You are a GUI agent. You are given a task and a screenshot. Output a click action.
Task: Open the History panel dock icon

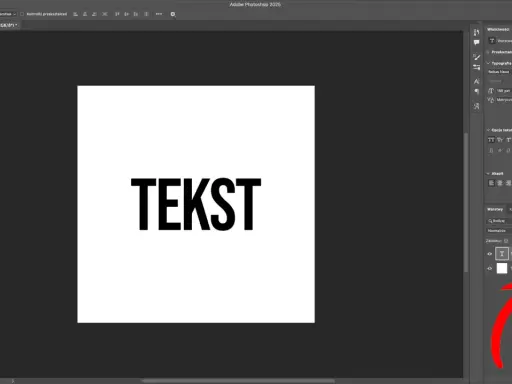click(476, 32)
